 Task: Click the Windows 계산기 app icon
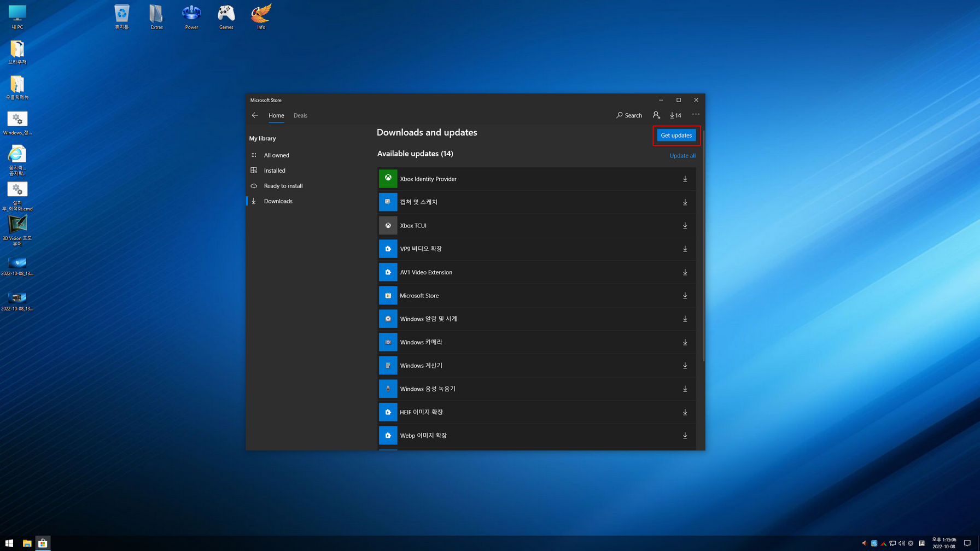tap(388, 365)
